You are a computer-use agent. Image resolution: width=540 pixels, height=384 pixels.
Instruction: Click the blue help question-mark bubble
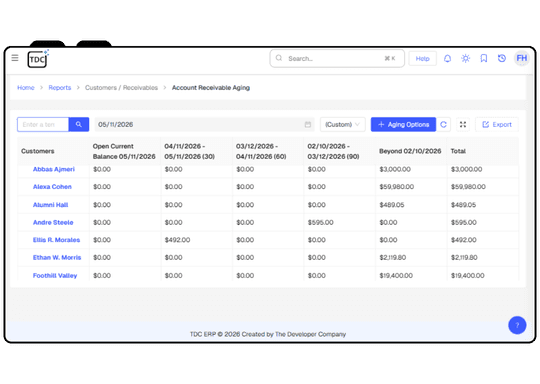tap(517, 325)
